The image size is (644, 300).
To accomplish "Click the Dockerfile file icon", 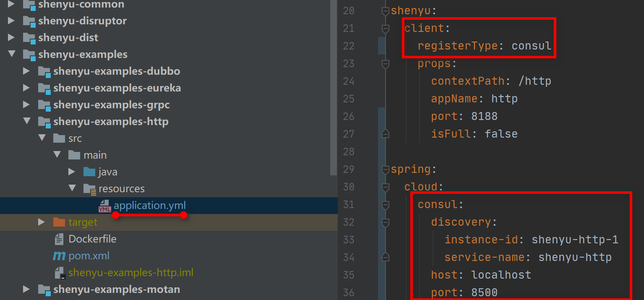I will coord(59,239).
